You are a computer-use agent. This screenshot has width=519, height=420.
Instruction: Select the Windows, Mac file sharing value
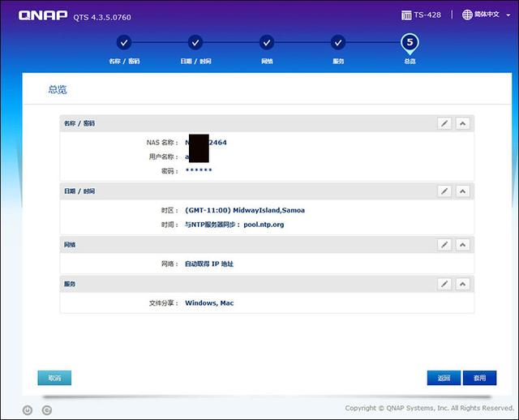(209, 302)
